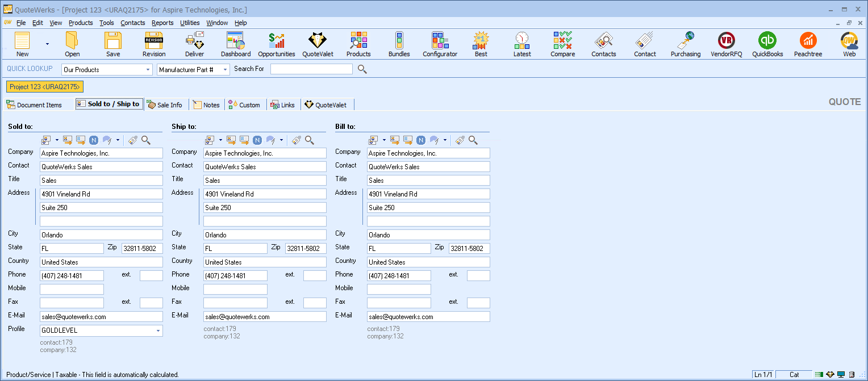Click the Sold to Company field

pos(101,153)
